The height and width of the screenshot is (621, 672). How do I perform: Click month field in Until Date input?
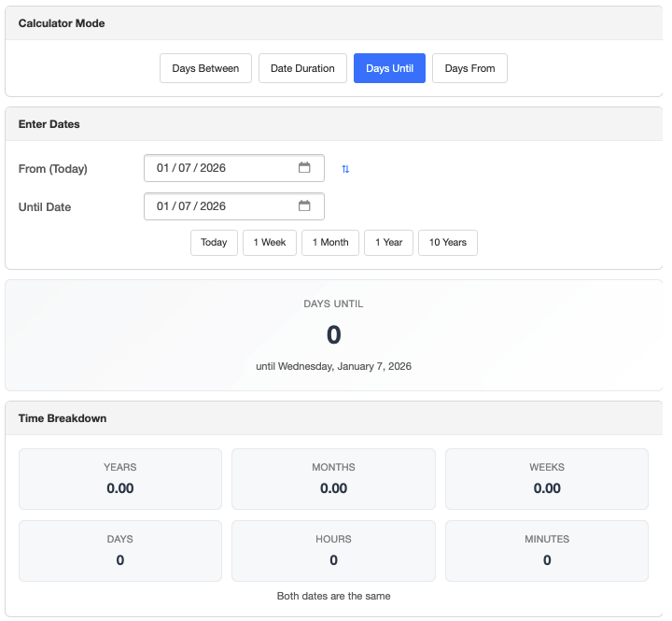[x=163, y=206]
